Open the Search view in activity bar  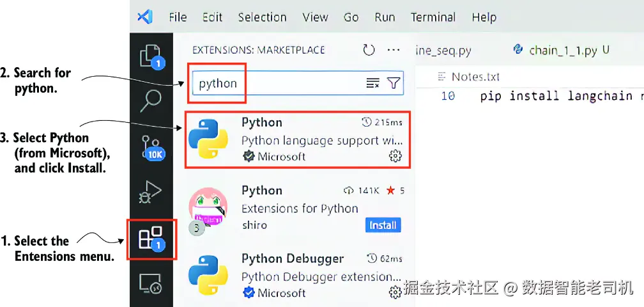click(151, 100)
